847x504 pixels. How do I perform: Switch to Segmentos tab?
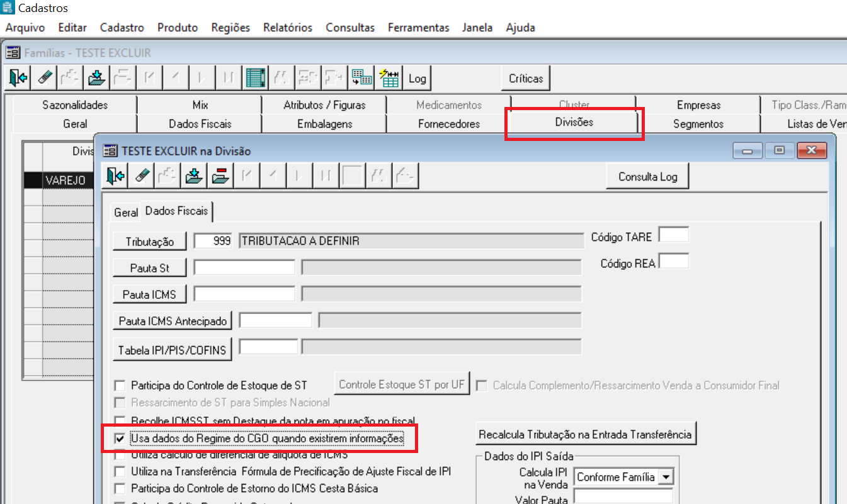pos(698,124)
